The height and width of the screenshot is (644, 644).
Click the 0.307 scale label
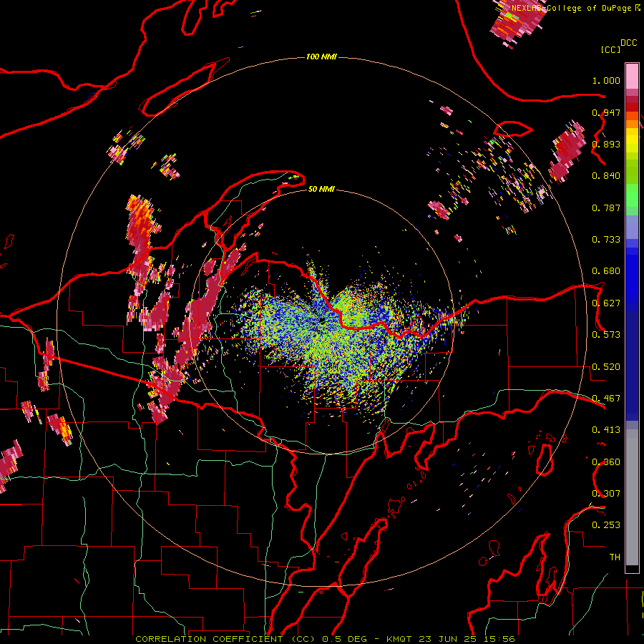point(606,494)
